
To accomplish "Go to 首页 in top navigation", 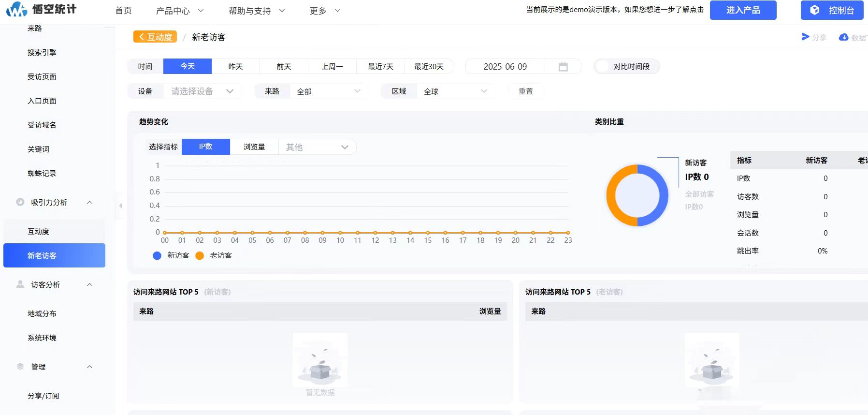I will pos(123,11).
